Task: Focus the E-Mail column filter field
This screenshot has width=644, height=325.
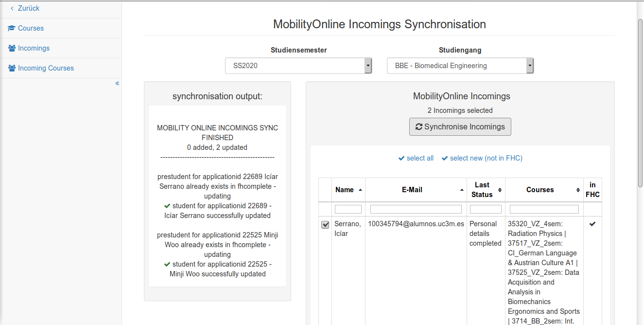Action: click(x=416, y=209)
